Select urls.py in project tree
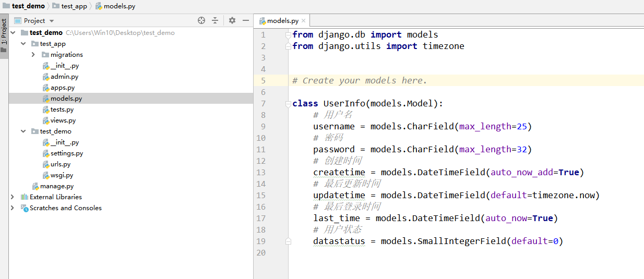Image resolution: width=644 pixels, height=279 pixels. (x=61, y=164)
